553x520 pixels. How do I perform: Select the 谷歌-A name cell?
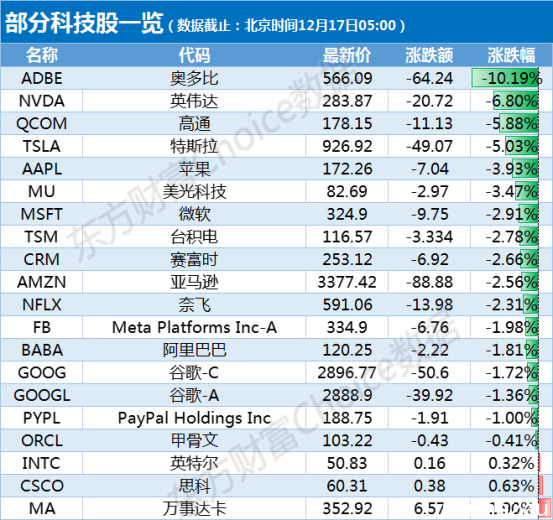tap(194, 395)
